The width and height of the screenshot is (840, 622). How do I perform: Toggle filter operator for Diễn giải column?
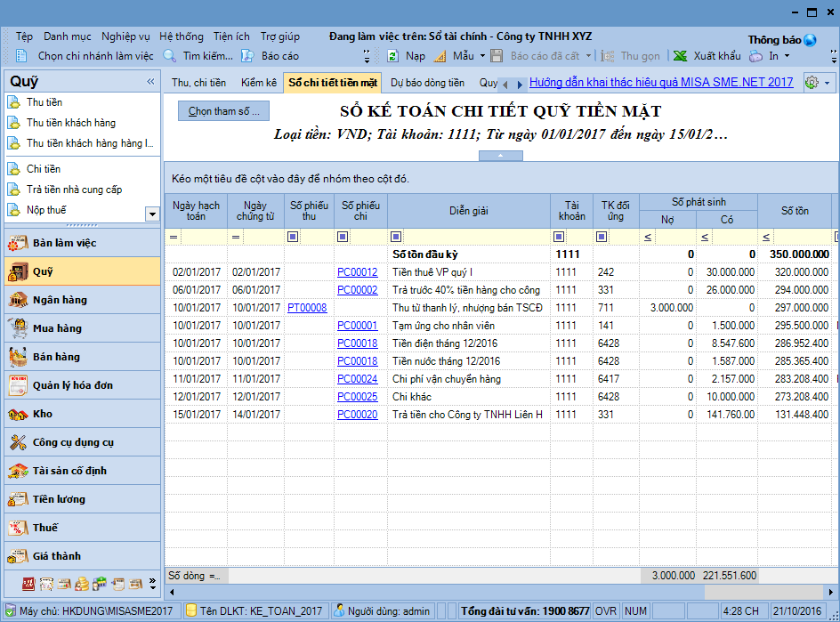click(397, 237)
